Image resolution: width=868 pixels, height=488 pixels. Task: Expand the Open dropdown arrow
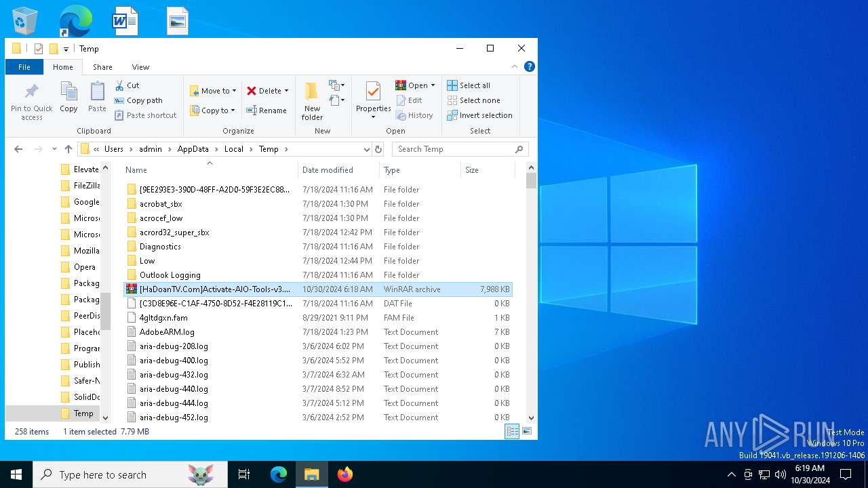pos(433,85)
